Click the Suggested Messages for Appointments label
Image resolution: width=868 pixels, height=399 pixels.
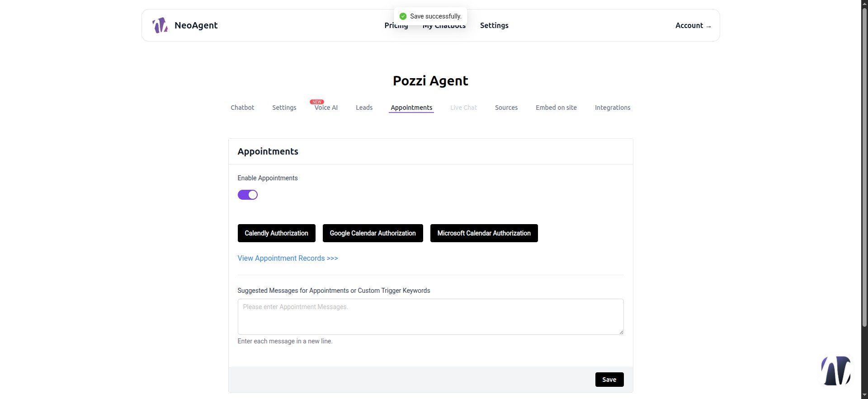334,291
